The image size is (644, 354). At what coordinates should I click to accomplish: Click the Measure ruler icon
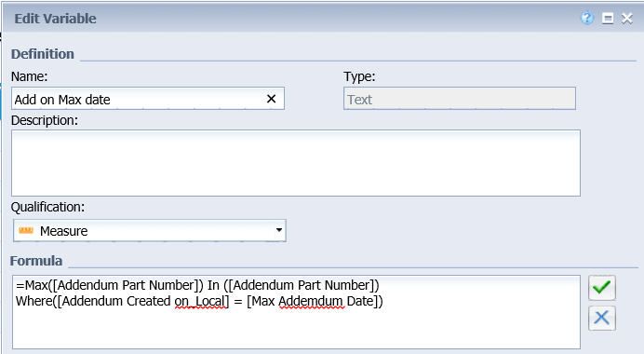click(26, 231)
